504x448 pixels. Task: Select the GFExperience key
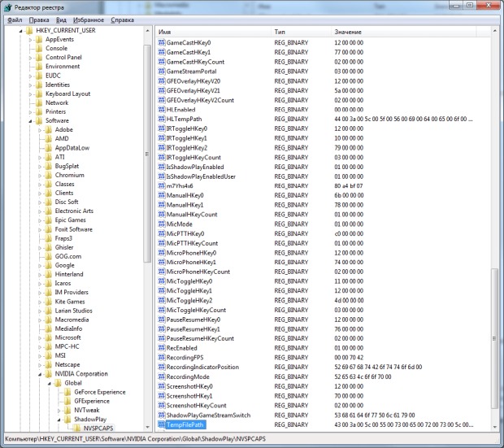[x=92, y=401]
